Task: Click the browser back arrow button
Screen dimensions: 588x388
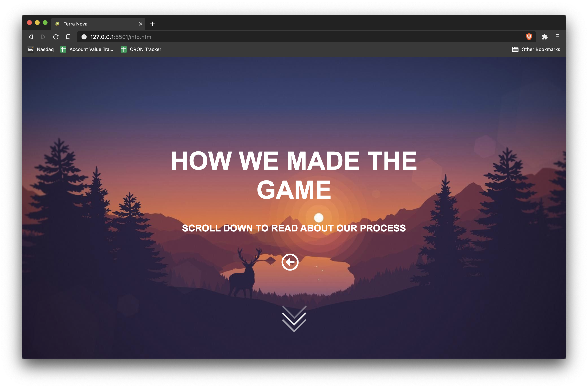Action: point(31,37)
